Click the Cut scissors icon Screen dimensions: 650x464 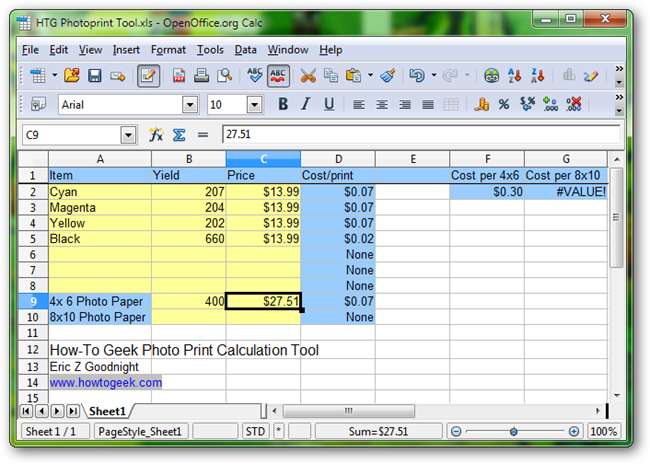pyautogui.click(x=307, y=75)
